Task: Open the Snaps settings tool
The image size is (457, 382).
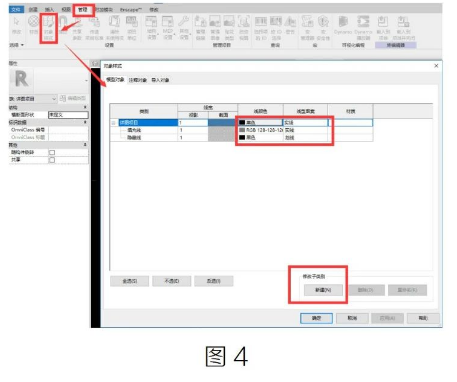Action: [63, 25]
